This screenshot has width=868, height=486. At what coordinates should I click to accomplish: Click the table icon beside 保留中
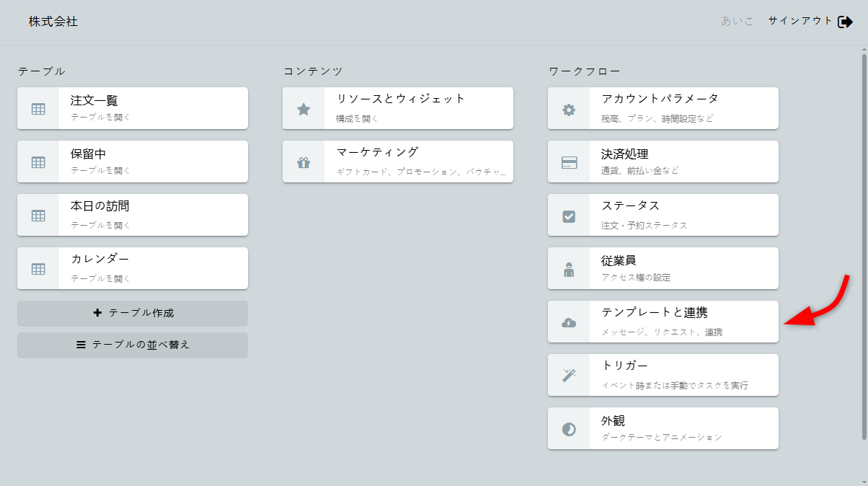[38, 162]
